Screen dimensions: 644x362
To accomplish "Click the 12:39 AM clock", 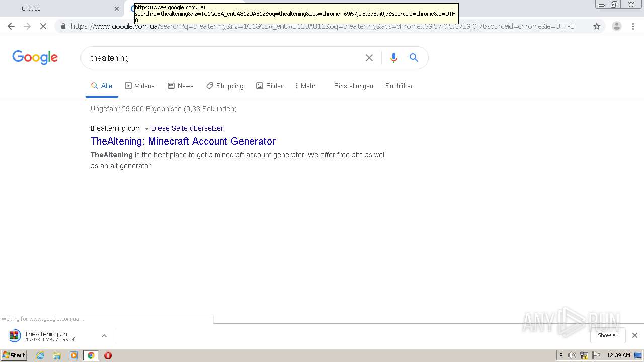I will pyautogui.click(x=618, y=355).
